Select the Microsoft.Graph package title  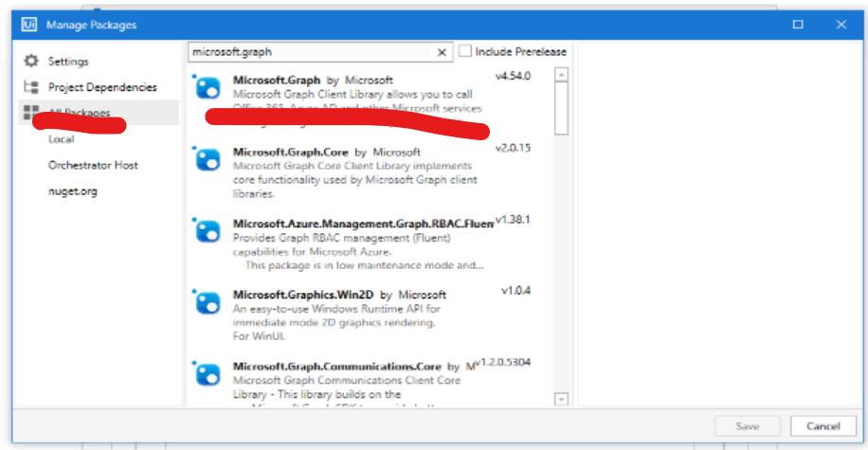pos(277,80)
